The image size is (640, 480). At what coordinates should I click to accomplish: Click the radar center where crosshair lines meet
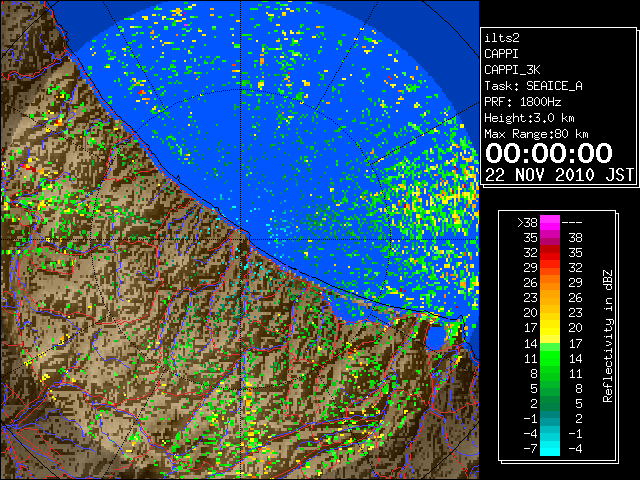tap(241, 239)
